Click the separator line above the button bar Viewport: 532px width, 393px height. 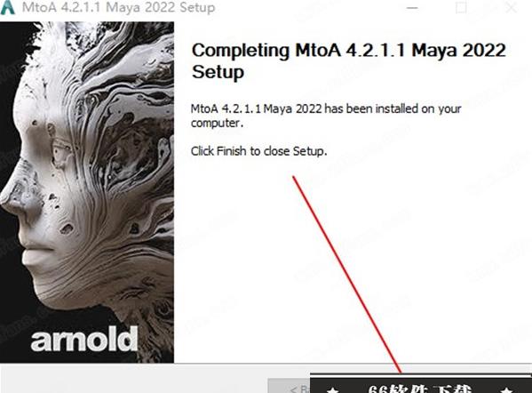pos(266,364)
